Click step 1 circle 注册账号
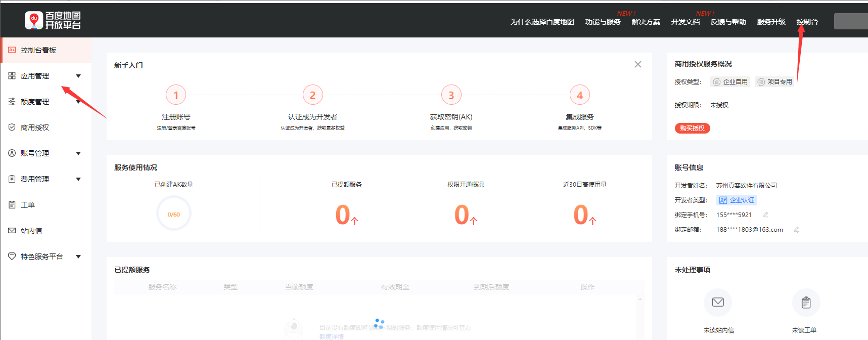Viewport: 868px width, 340px height. 176,95
